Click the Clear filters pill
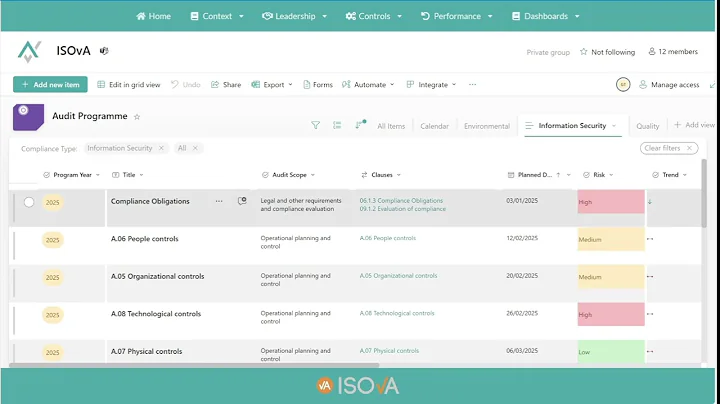This screenshot has height=404, width=720. coord(669,148)
